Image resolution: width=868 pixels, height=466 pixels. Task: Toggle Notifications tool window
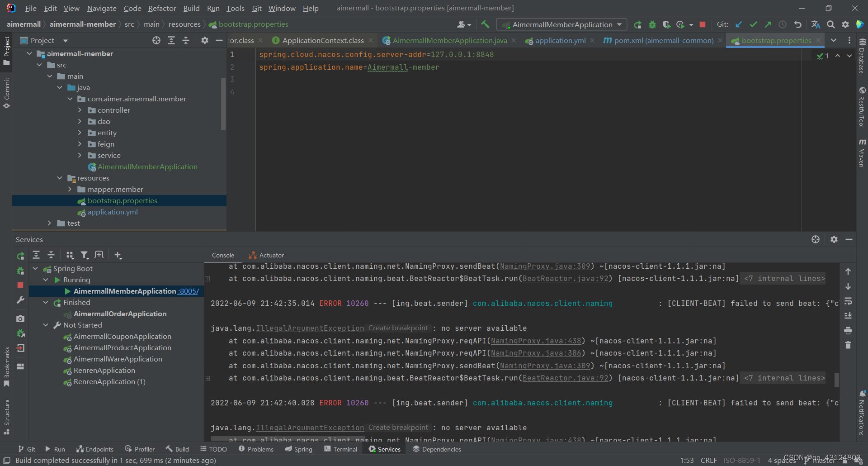862,413
